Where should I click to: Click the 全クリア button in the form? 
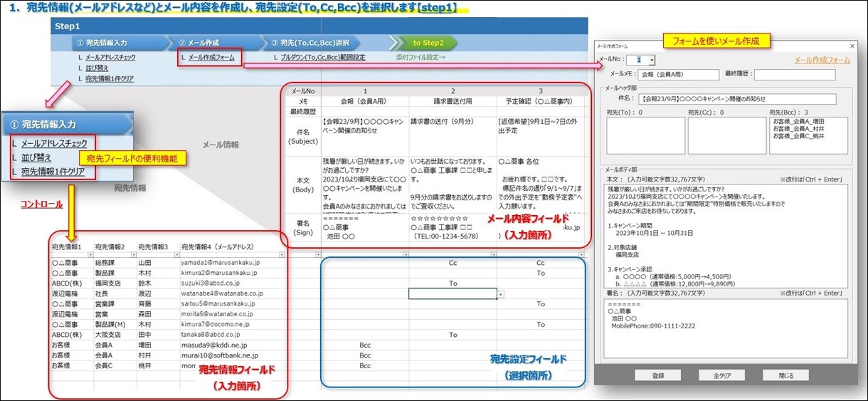[x=721, y=375]
